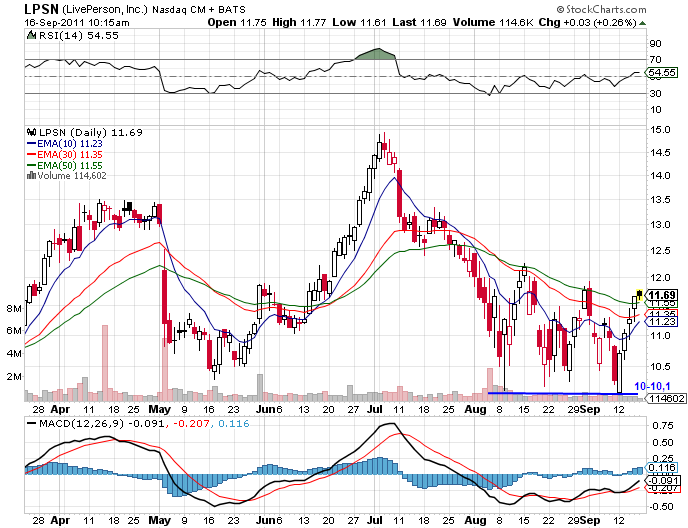Click the green overbought RSI shaded area
Image resolution: width=688 pixels, height=528 pixels.
(x=376, y=54)
